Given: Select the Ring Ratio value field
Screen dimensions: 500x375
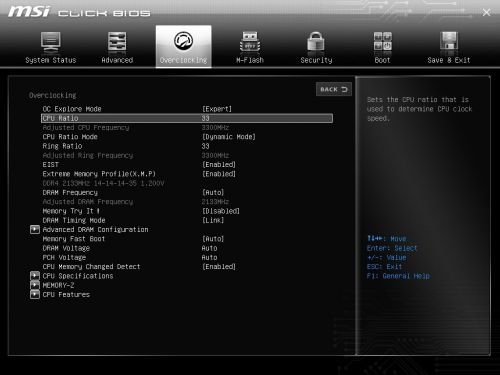Looking at the screenshot, I should (x=205, y=146).
